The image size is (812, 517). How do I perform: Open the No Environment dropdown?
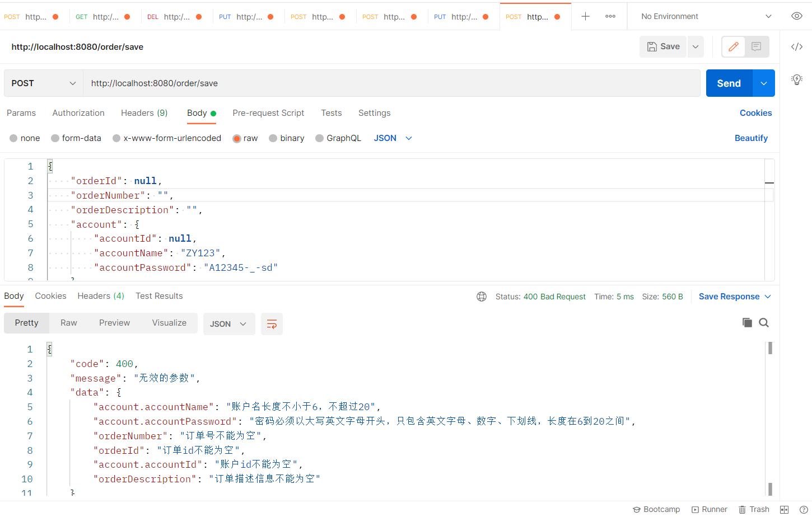pos(706,16)
